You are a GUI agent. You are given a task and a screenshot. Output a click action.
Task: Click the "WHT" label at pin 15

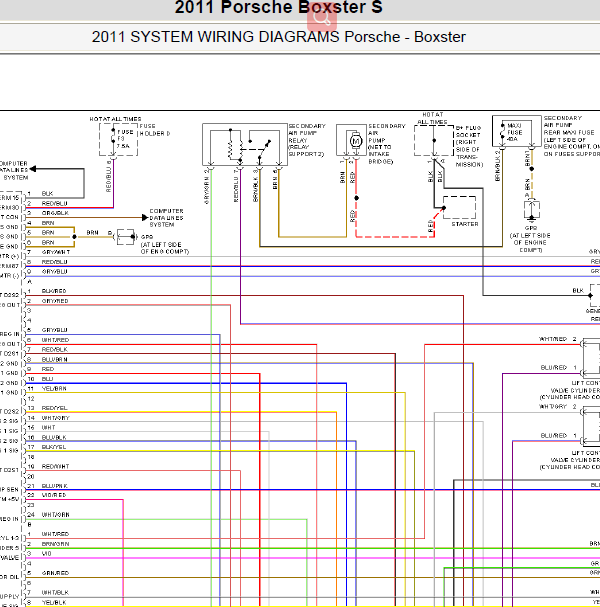pyautogui.click(x=48, y=428)
